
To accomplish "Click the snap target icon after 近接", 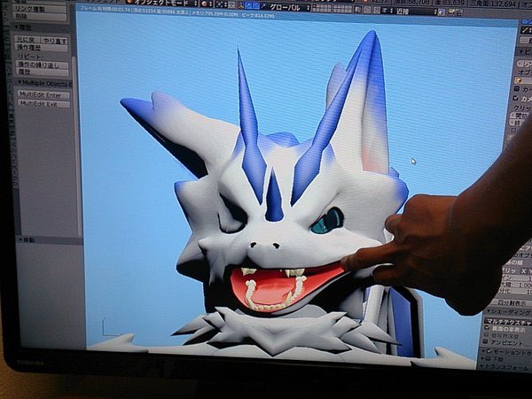I will 442,12.
